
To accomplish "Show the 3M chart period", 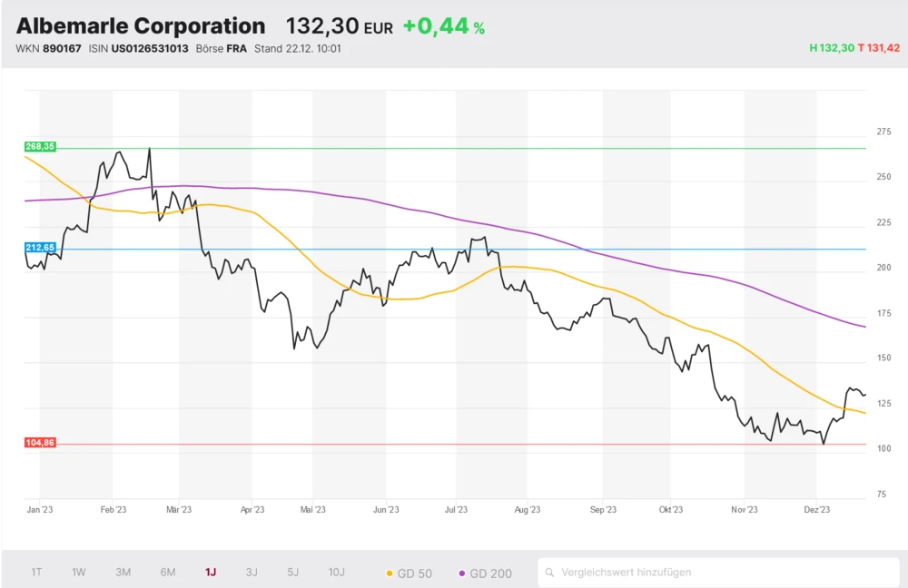I will 123,572.
